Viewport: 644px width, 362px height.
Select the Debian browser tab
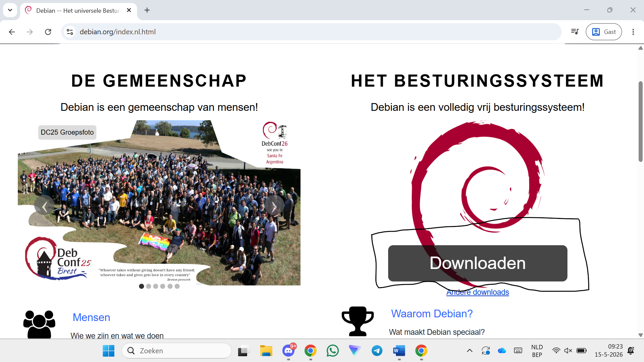pos(79,11)
